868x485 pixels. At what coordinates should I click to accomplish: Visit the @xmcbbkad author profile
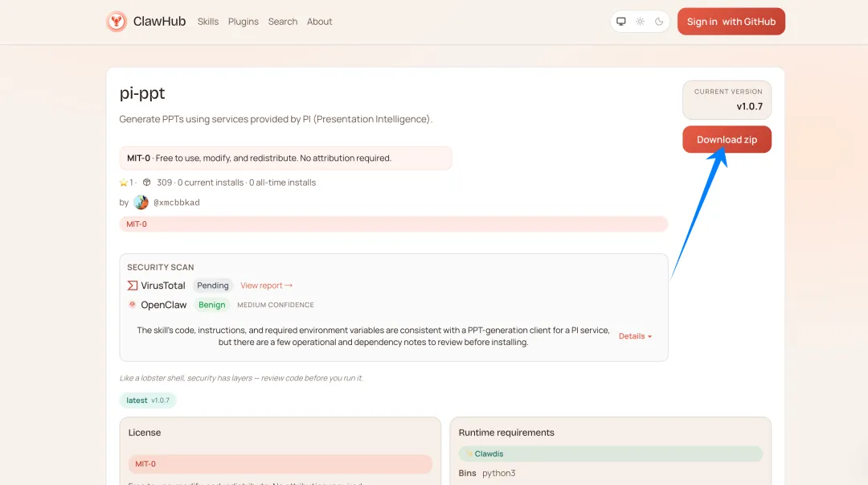point(177,203)
